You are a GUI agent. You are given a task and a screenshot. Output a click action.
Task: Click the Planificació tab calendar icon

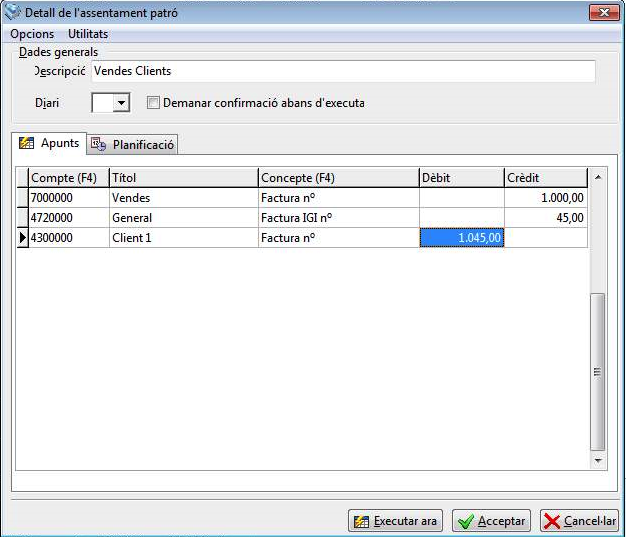point(98,144)
